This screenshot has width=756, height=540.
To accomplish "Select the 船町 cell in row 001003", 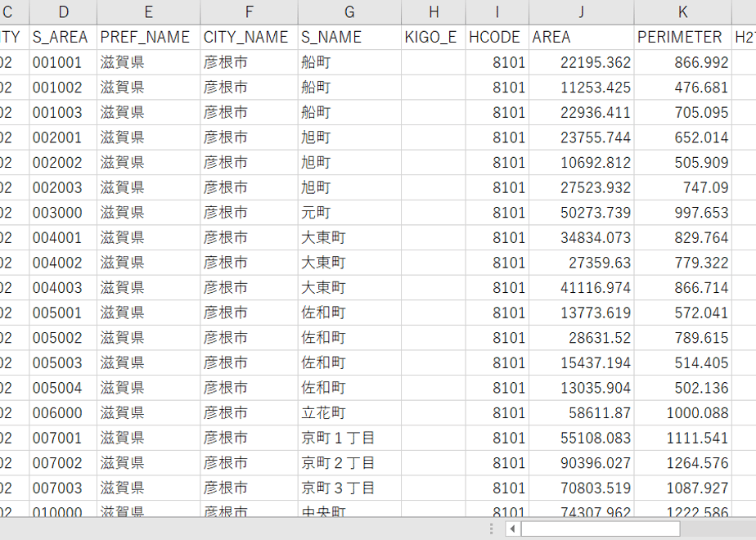I will click(x=349, y=112).
